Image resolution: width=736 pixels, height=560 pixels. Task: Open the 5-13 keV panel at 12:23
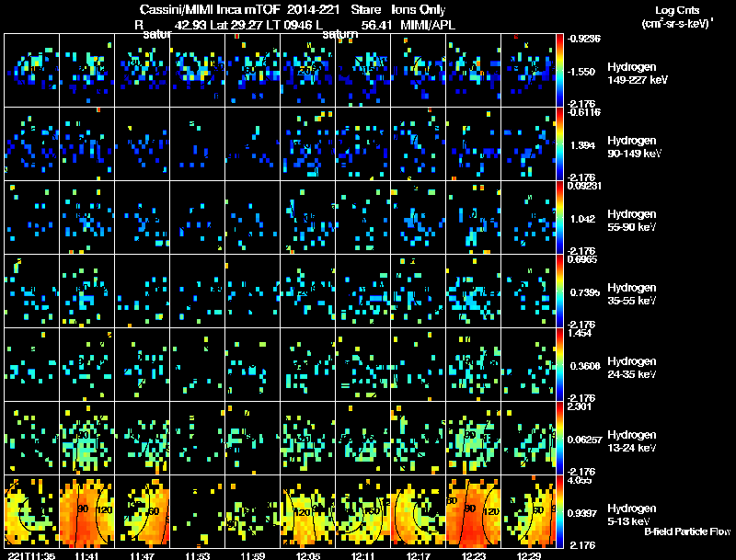(473, 511)
